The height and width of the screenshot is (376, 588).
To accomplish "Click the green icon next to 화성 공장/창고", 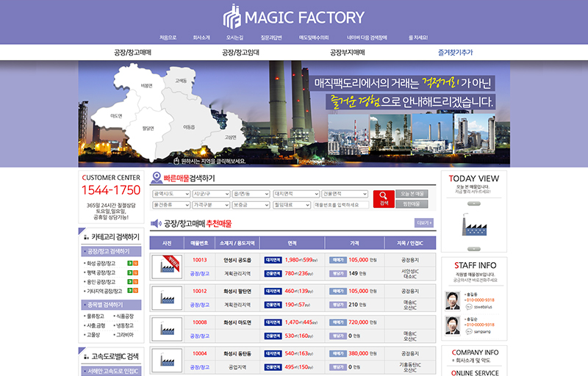I will [x=130, y=264].
